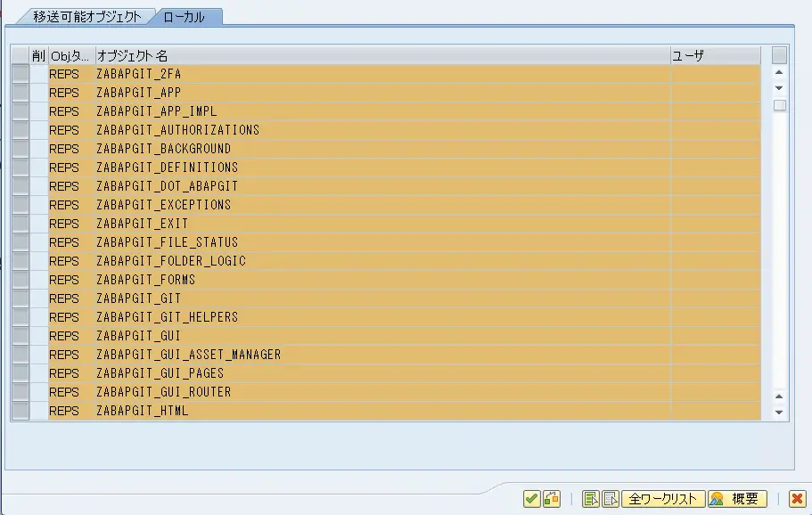This screenshot has height=515, width=812.
Task: Toggle row selector for ZABAPGIT_2FA
Action: pos(21,74)
